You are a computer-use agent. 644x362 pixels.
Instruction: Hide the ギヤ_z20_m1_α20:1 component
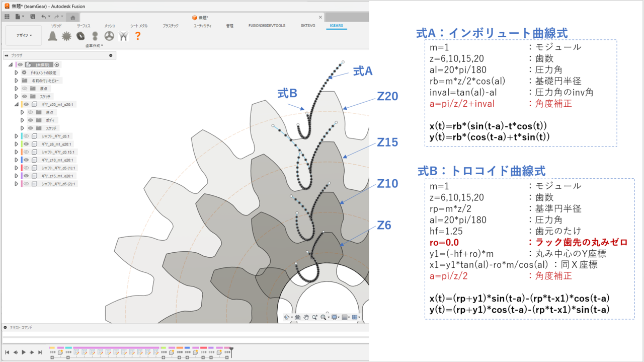click(x=26, y=104)
